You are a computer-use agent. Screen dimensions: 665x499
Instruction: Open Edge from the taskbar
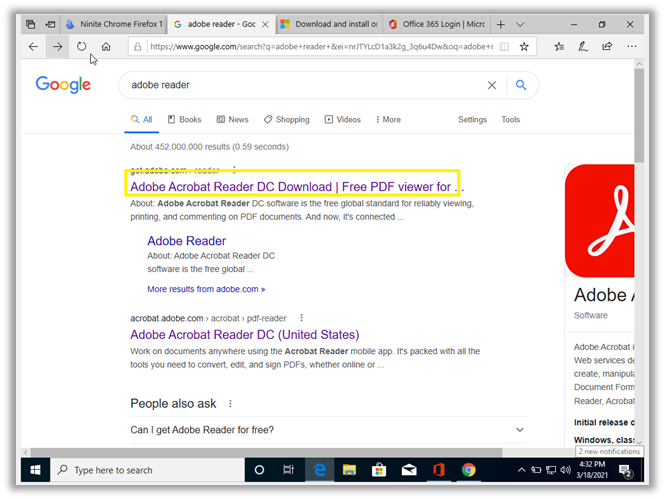pos(320,470)
